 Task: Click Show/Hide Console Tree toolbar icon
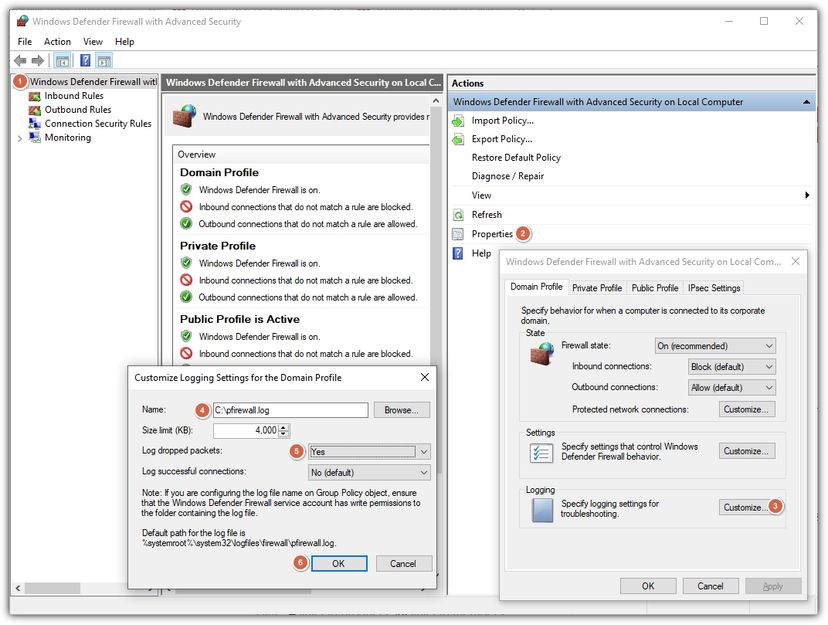(62, 61)
